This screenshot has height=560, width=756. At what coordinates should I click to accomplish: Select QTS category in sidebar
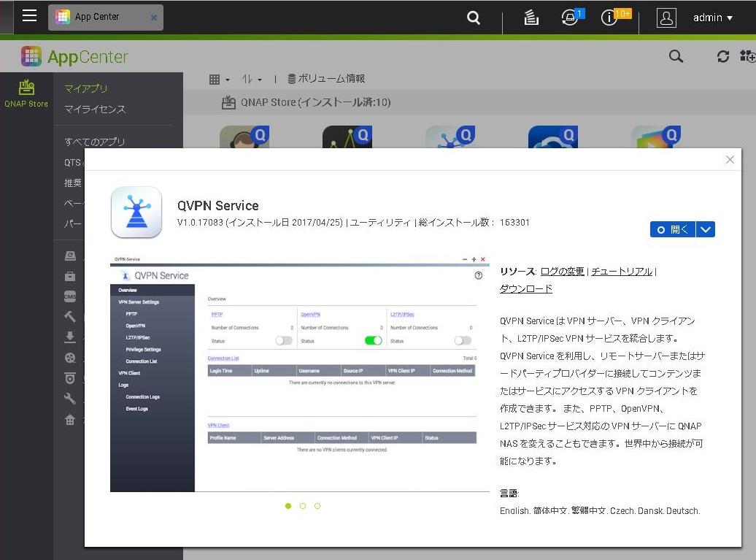[74, 163]
